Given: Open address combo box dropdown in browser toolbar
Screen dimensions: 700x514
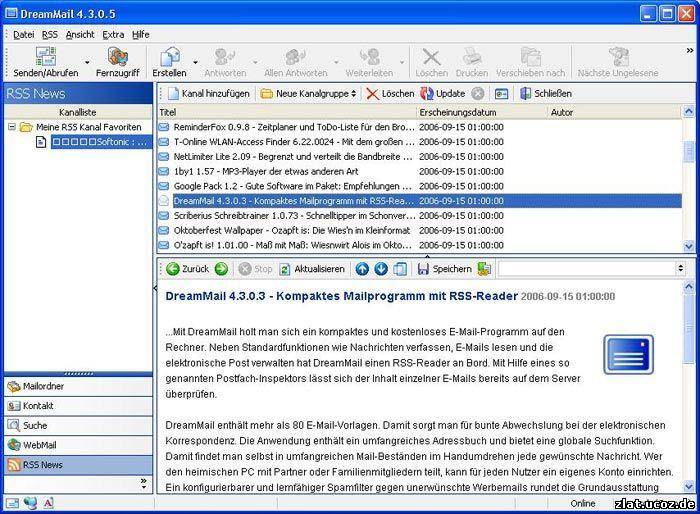Looking at the screenshot, I should [680, 268].
